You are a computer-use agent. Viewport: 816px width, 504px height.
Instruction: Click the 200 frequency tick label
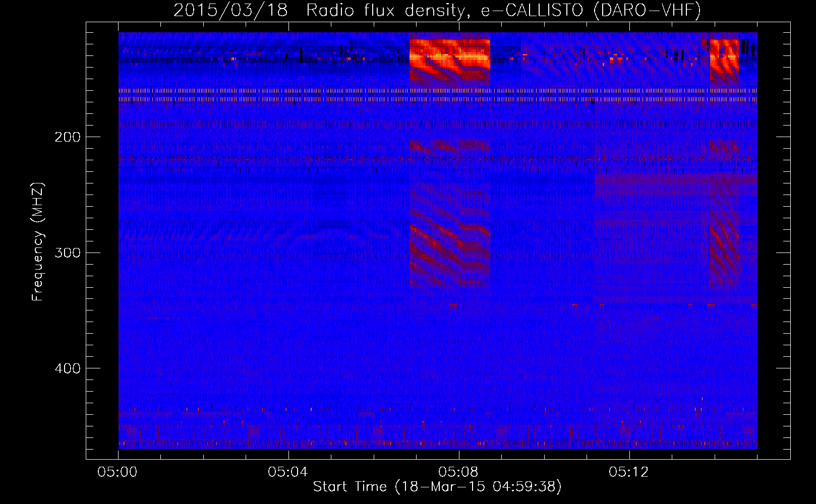68,137
